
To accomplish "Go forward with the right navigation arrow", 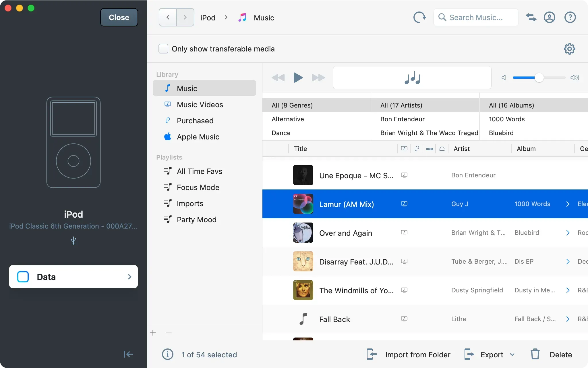I will [x=185, y=18].
